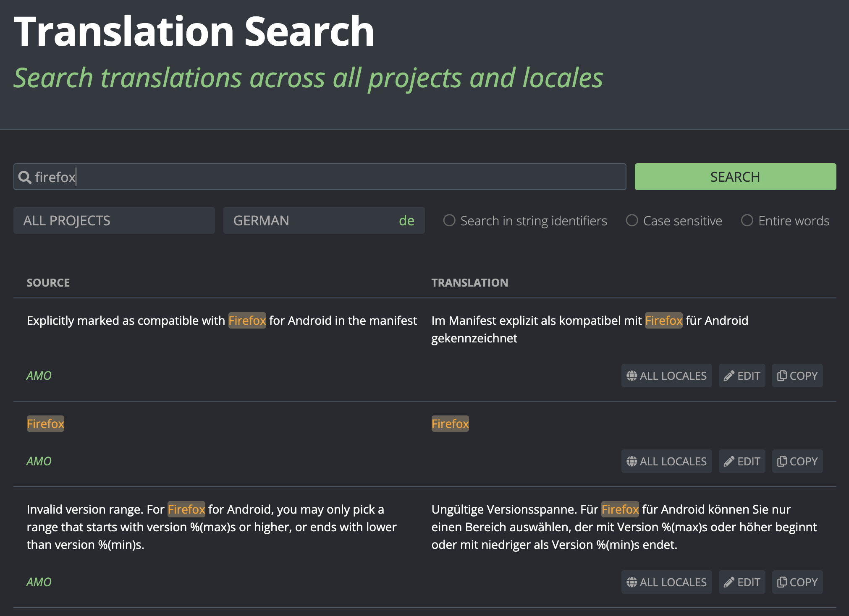Edit the invalid version range translation
This screenshot has width=849, height=616.
(x=742, y=582)
